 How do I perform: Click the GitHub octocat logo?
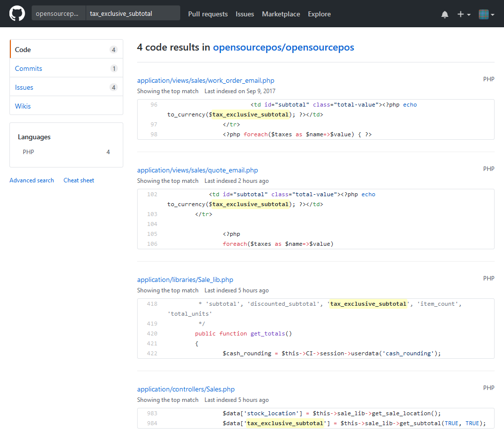point(16,13)
